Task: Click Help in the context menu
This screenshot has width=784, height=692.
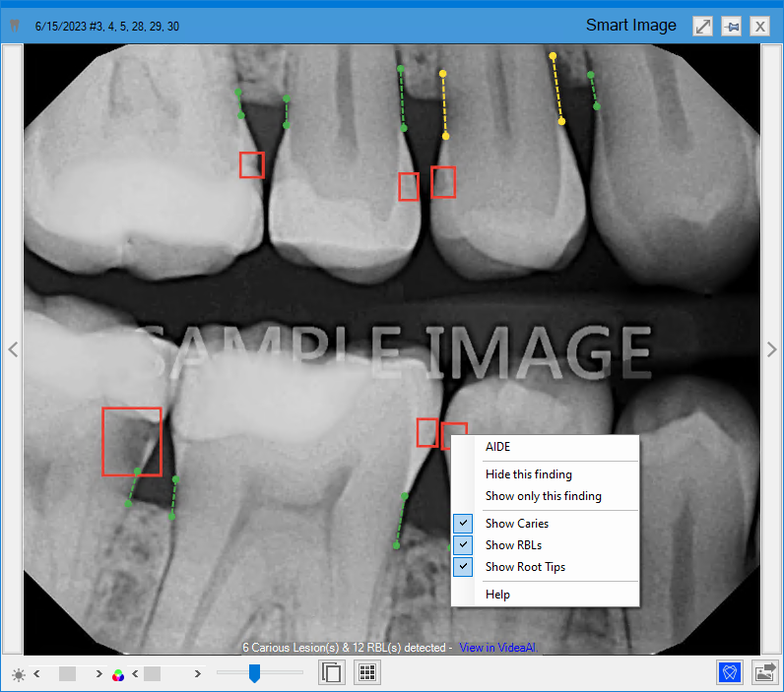Action: point(497,595)
